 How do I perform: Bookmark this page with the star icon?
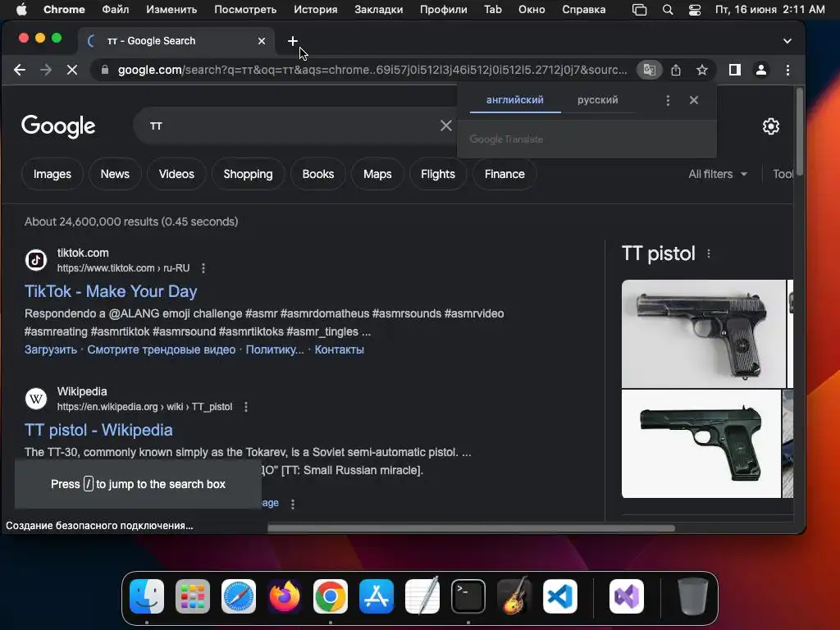coord(702,70)
